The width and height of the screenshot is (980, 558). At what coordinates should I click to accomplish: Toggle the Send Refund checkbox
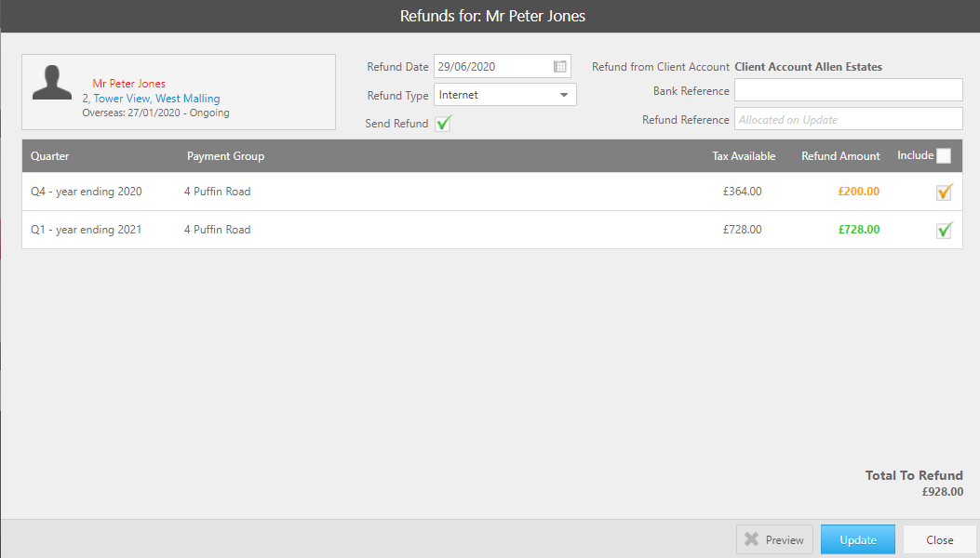point(443,123)
